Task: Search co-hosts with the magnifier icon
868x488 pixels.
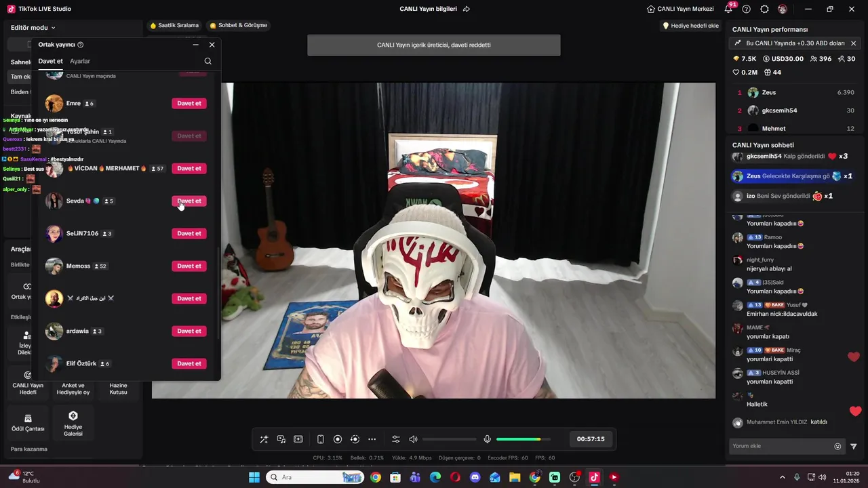Action: 208,61
